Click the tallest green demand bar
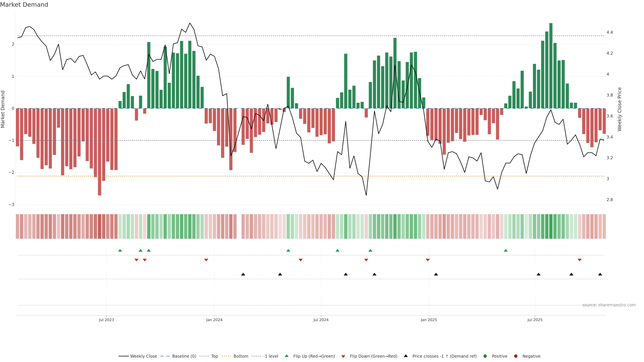644x362 pixels. pos(551,66)
